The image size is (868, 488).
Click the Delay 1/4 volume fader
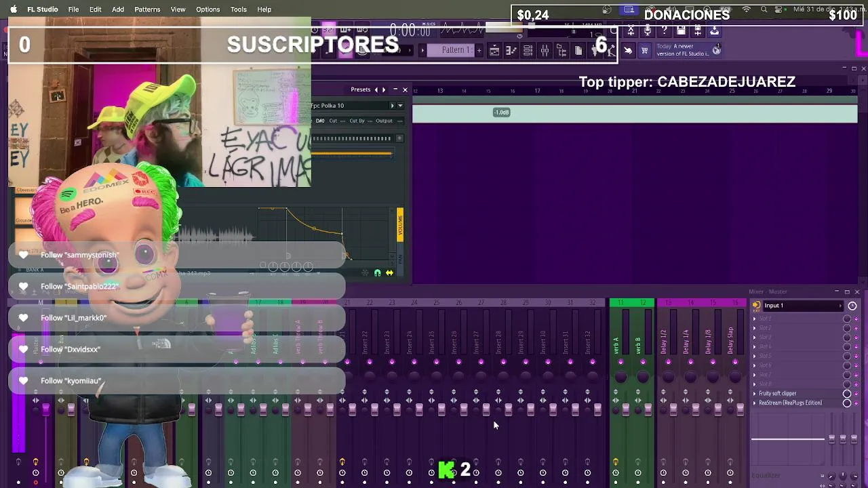[x=696, y=409]
